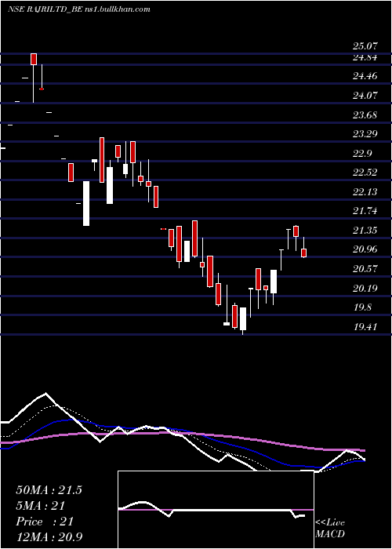Select the 23.68 price axis label
392x549 pixels.
click(x=365, y=115)
